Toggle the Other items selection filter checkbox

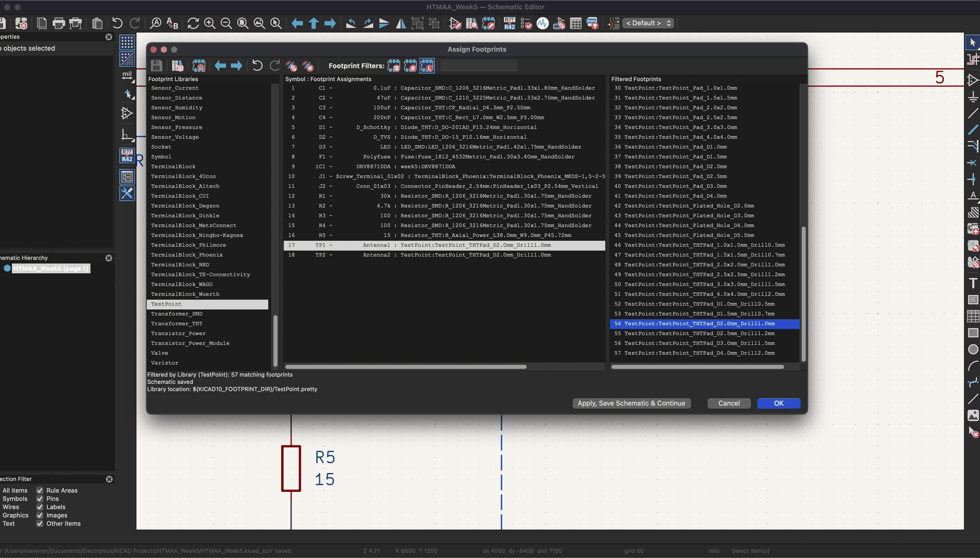tap(40, 524)
